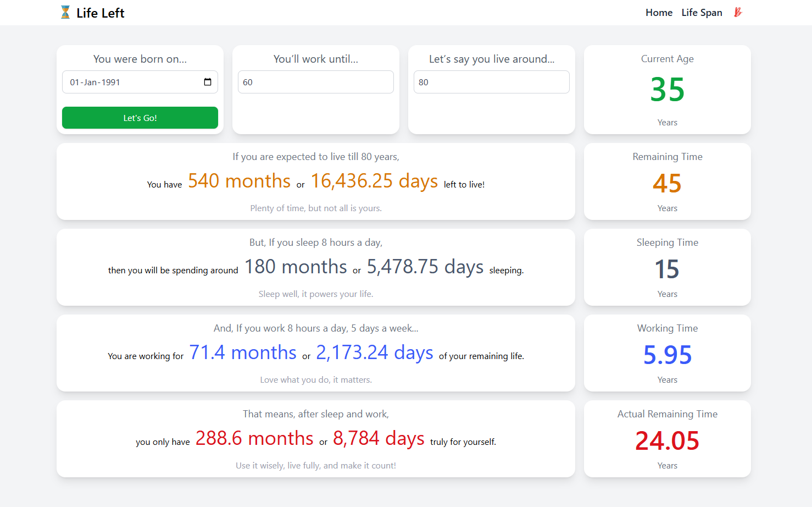Go to the Life Span page
Viewport: 812px width, 507px height.
(702, 13)
